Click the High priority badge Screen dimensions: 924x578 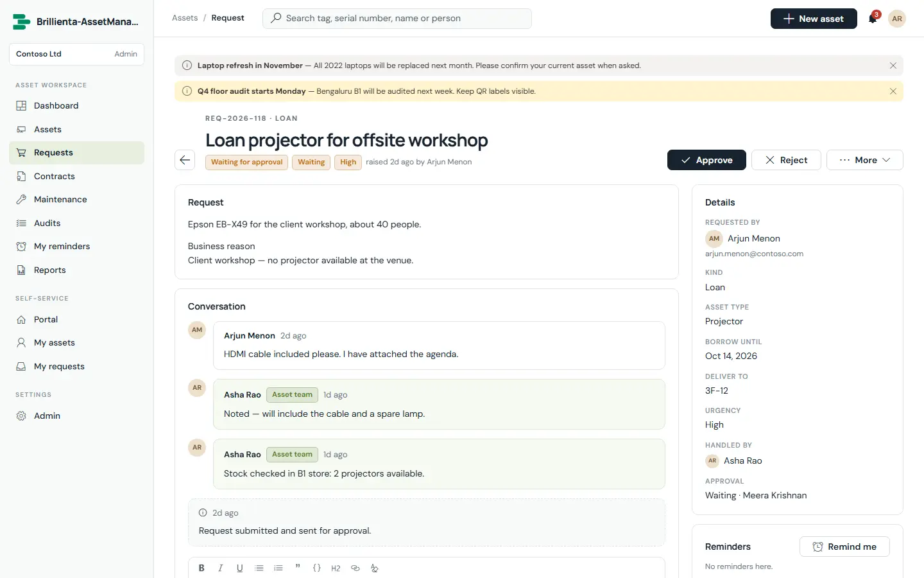[348, 162]
